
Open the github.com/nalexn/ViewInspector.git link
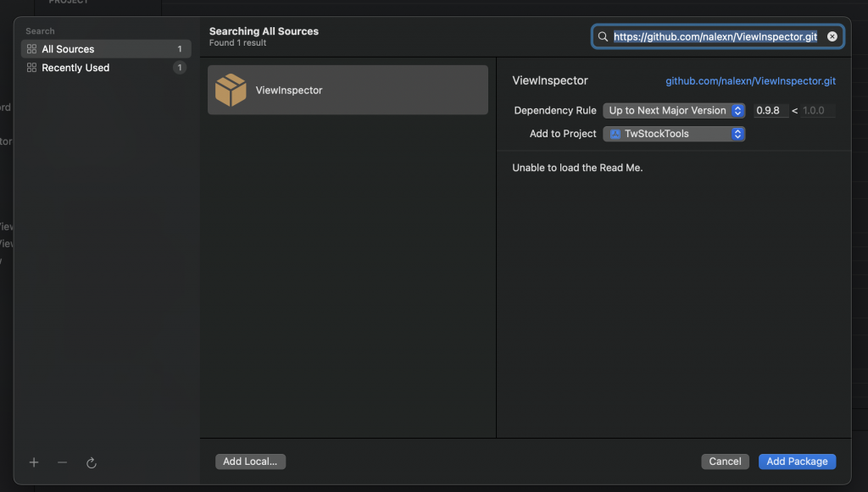pyautogui.click(x=750, y=81)
